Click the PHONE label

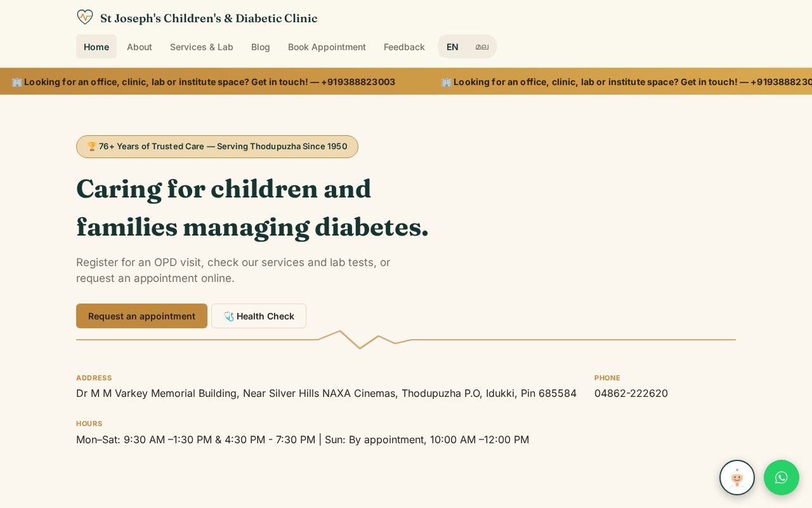(x=607, y=378)
